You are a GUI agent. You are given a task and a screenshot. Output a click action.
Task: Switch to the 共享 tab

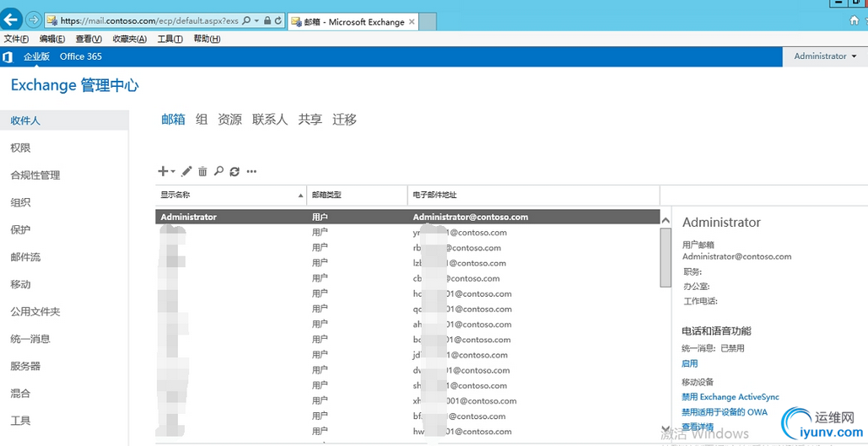pos(310,119)
